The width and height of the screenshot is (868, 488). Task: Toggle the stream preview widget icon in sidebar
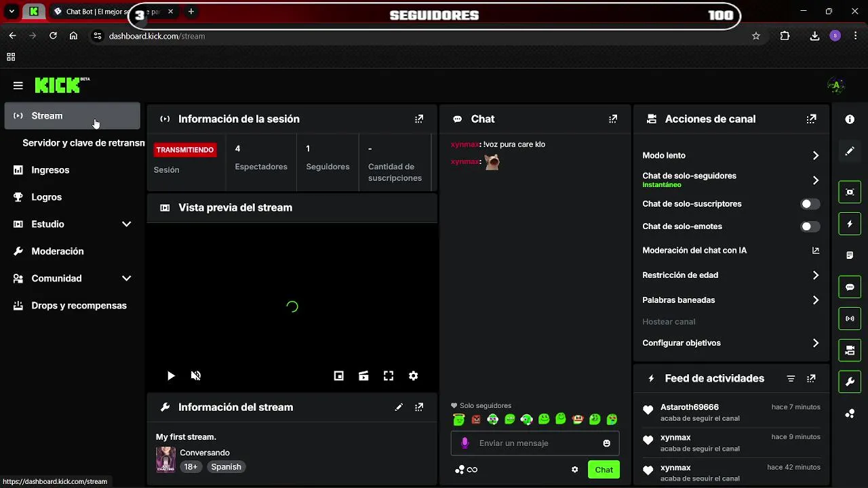tap(850, 192)
